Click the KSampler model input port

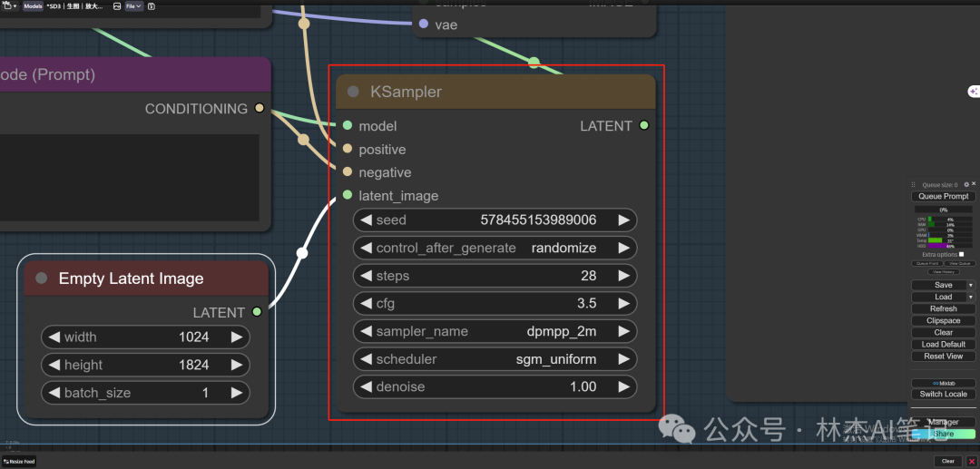point(348,125)
